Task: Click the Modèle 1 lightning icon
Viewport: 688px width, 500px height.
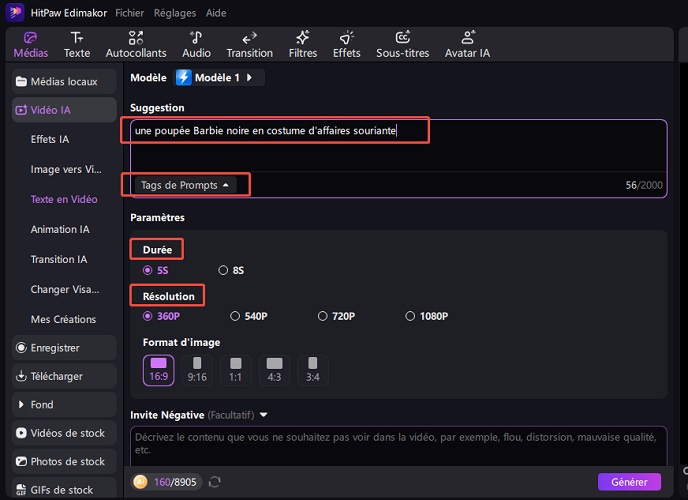Action: coord(183,78)
